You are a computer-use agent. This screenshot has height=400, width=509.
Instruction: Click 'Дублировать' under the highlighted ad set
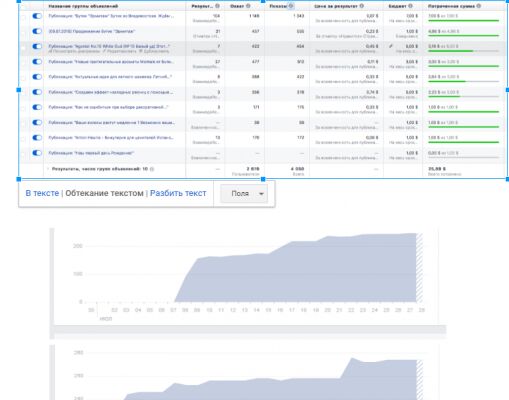pos(154,51)
